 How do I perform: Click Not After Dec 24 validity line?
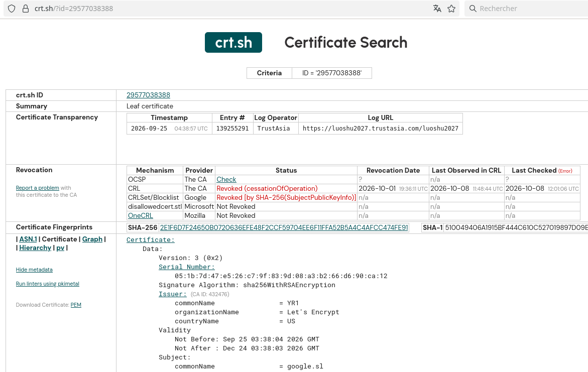pyautogui.click(x=247, y=348)
